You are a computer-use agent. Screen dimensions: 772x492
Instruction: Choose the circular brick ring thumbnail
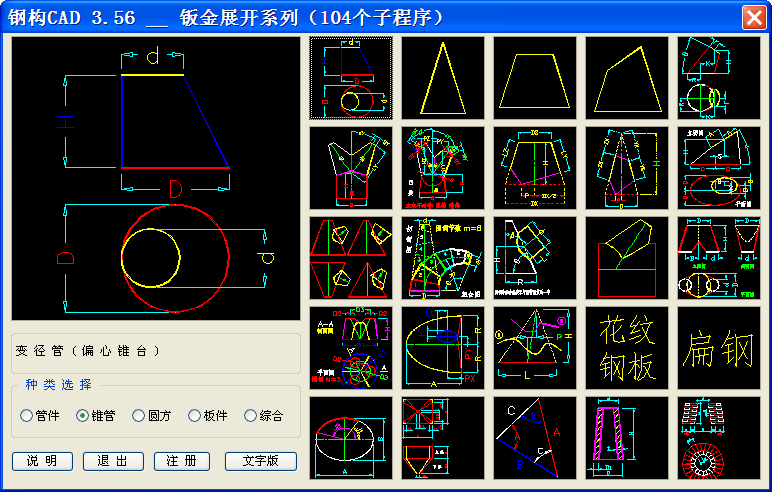pos(718,438)
